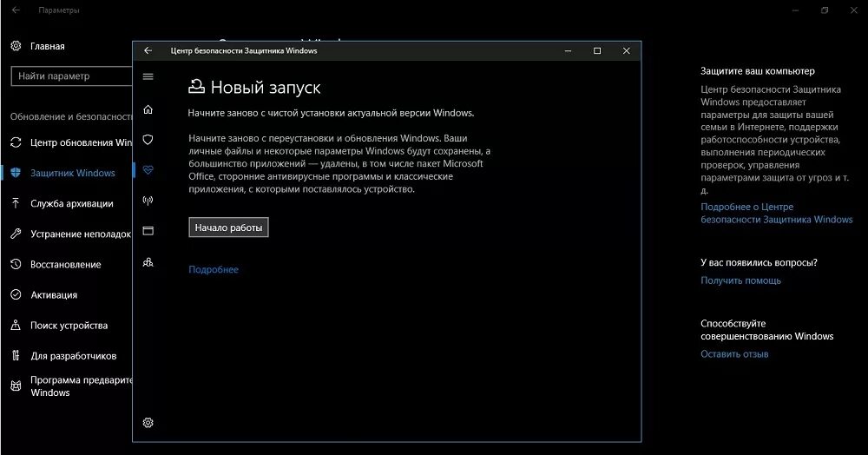Click the Для разработчиков tools icon
The image size is (868, 455).
[16, 355]
